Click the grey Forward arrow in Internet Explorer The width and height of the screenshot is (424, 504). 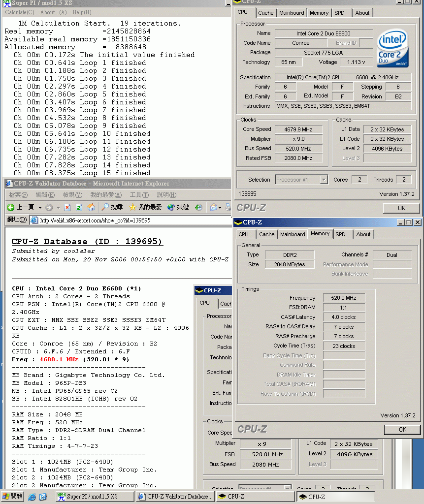point(49,208)
